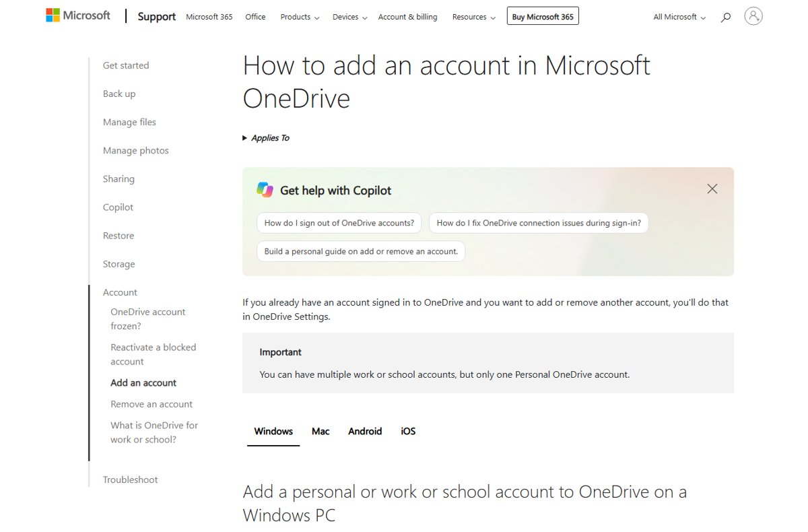This screenshot has height=532, width=808.
Task: Select Add an account sidebar link
Action: click(x=143, y=383)
